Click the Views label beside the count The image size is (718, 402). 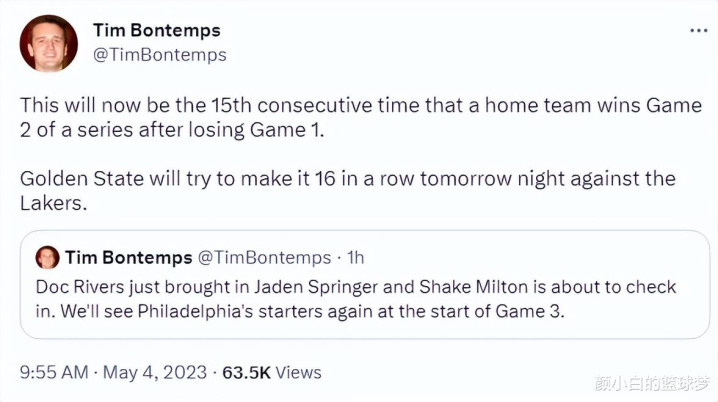[x=298, y=372]
